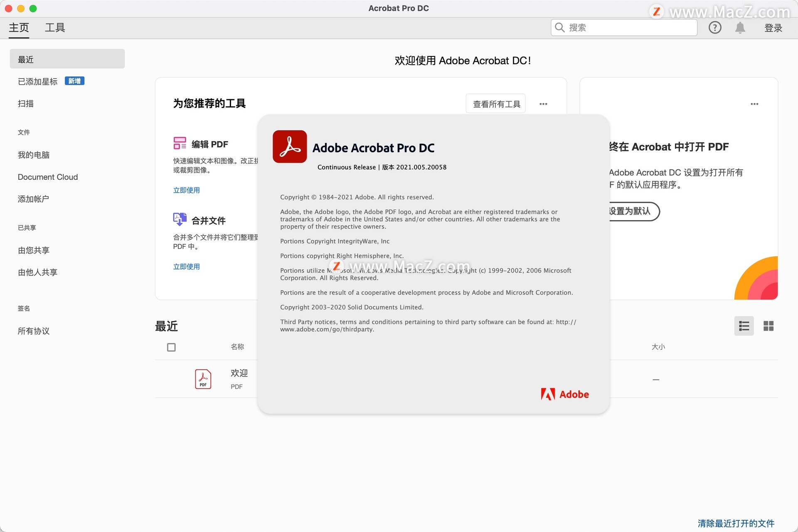The height and width of the screenshot is (532, 798).
Task: Click the Acrobat logo in About dialog
Action: (x=290, y=147)
